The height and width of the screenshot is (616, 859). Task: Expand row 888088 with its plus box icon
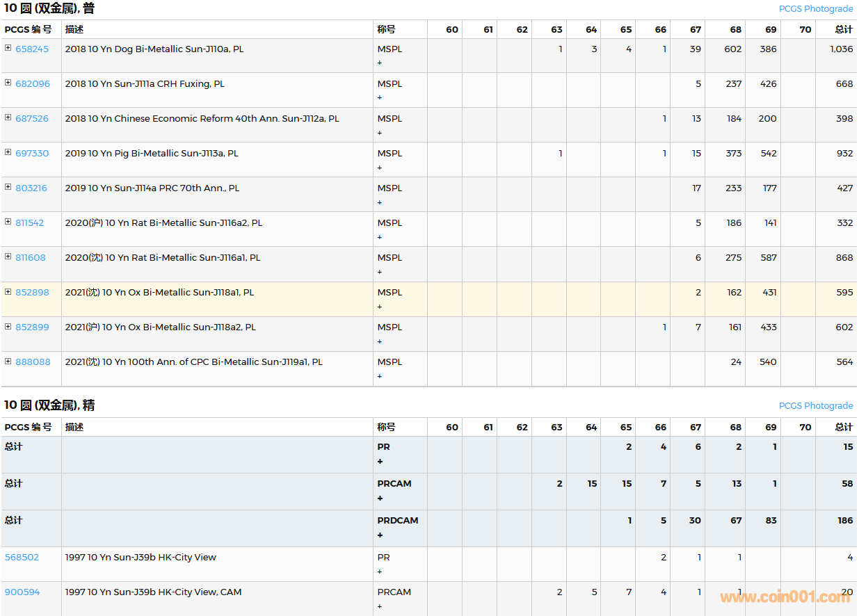point(8,361)
